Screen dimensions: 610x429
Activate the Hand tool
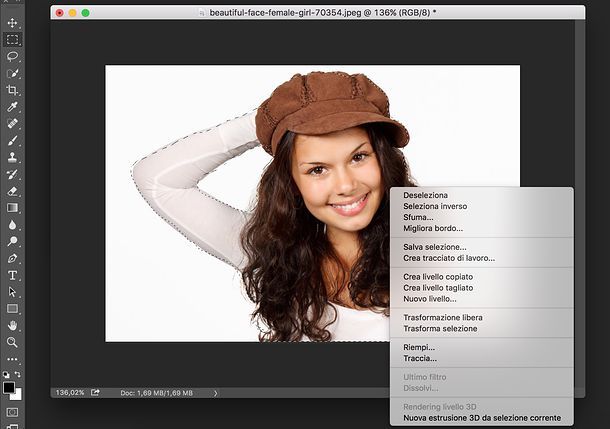click(13, 325)
